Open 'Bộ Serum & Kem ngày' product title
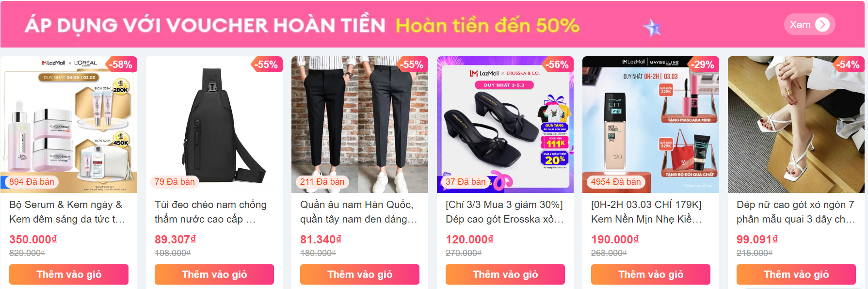 pyautogui.click(x=67, y=212)
